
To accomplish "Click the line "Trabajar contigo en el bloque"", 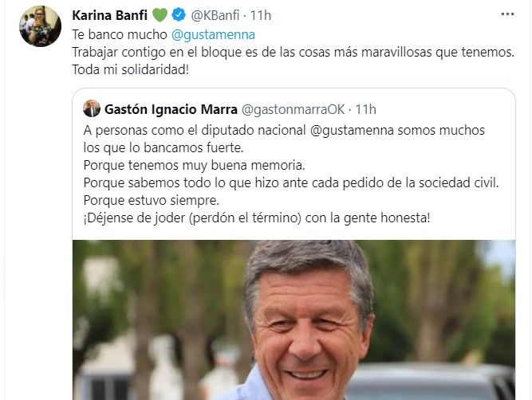I will pyautogui.click(x=293, y=53).
